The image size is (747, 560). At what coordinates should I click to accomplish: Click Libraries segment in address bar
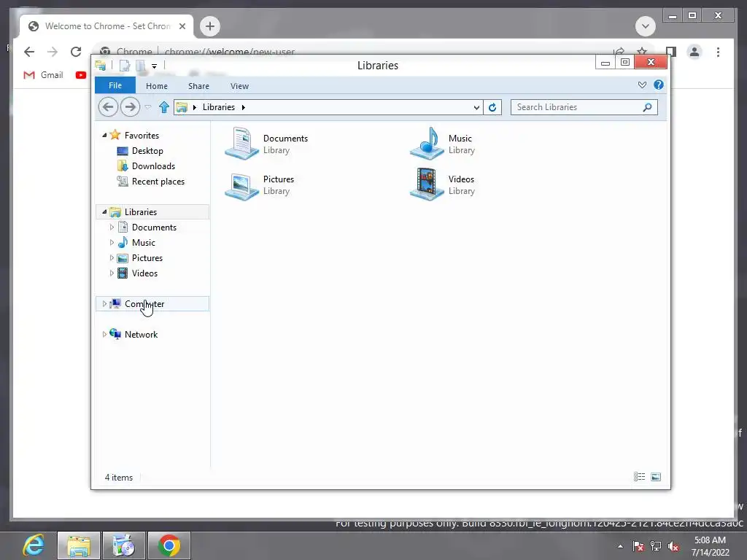[219, 107]
